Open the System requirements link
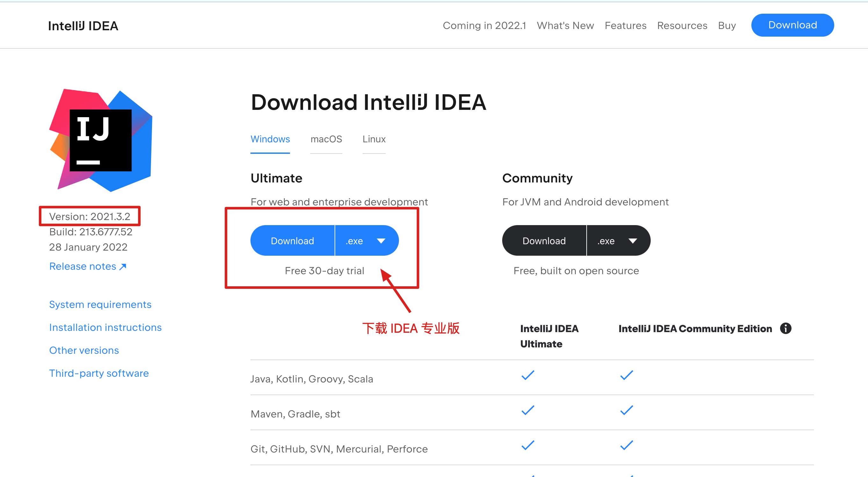This screenshot has width=868, height=477. pyautogui.click(x=100, y=304)
